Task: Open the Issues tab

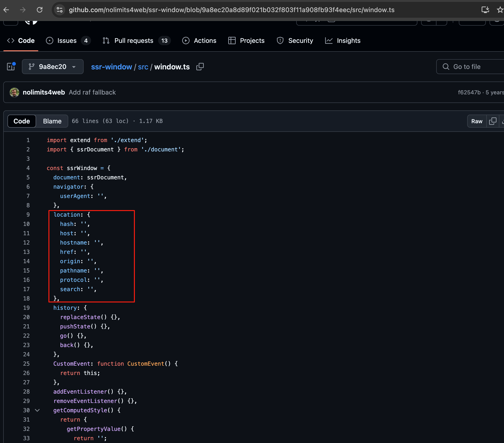Action: (x=67, y=41)
